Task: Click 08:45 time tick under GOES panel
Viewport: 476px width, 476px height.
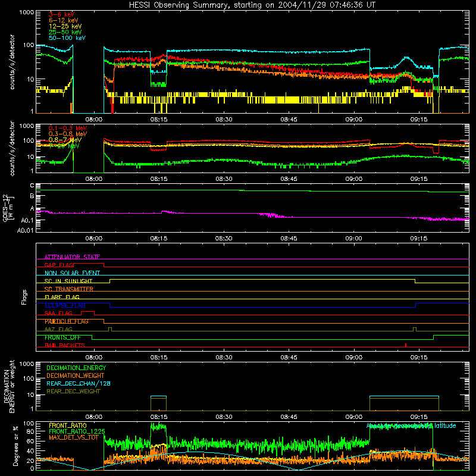Action: 289,239
